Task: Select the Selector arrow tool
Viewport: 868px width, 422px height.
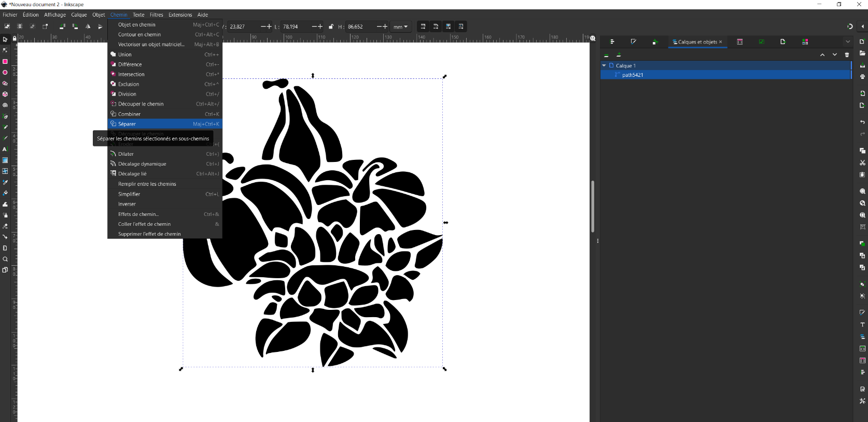Action: [x=5, y=39]
